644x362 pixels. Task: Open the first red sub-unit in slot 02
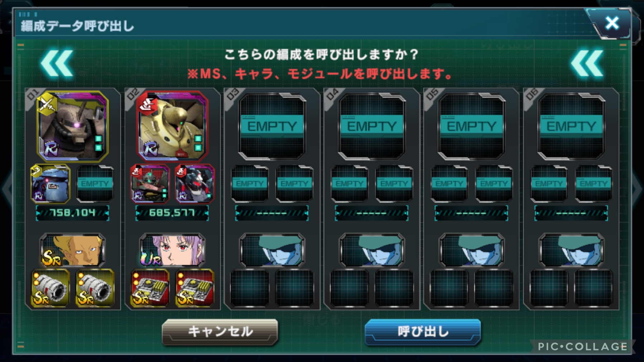(x=150, y=184)
